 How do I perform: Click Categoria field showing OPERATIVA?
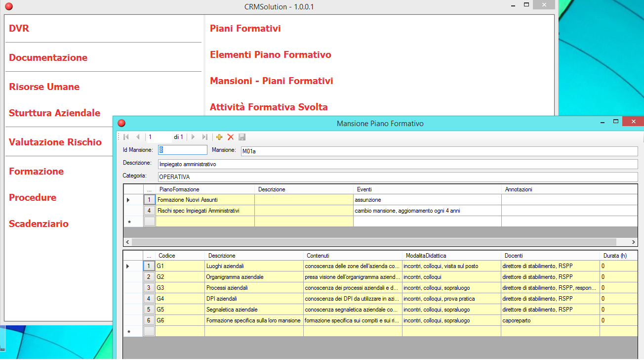click(398, 177)
